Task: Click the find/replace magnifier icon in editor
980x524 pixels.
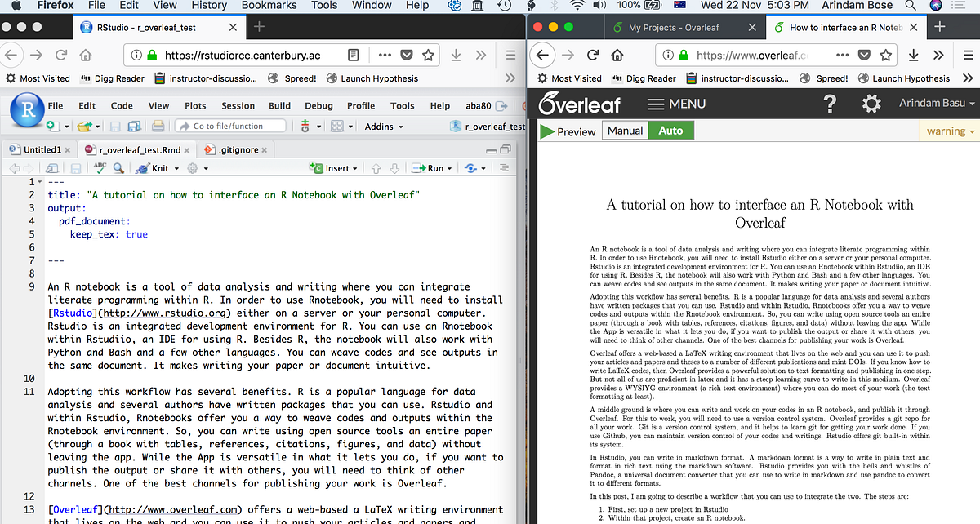Action: [x=118, y=167]
